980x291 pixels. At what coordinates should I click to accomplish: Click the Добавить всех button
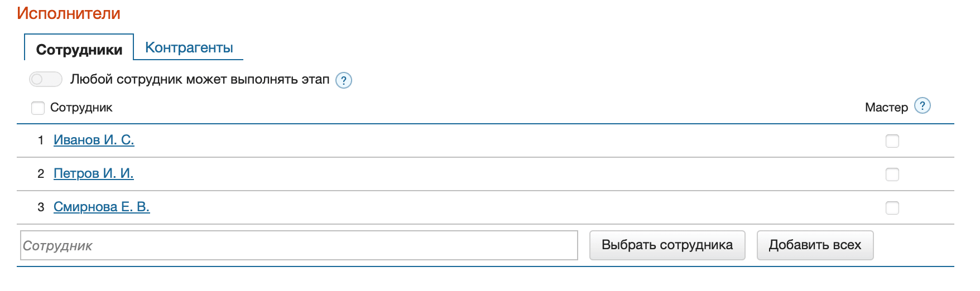815,245
